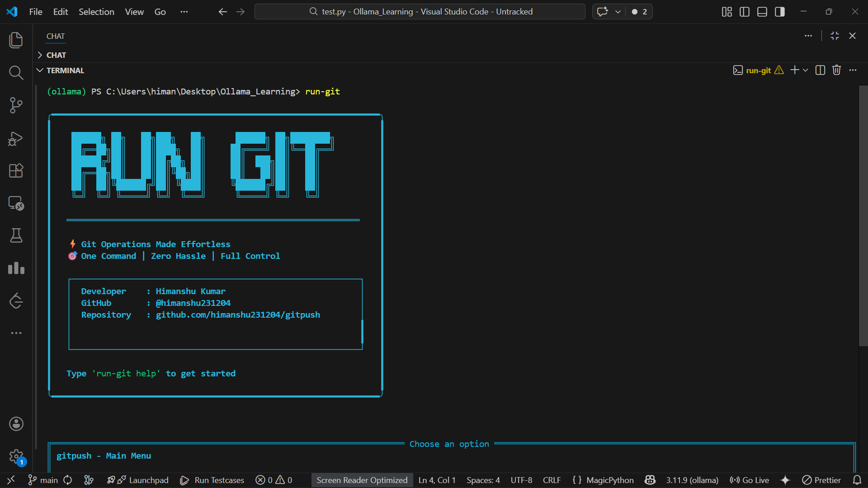Kill the run-git terminal with trash icon

point(836,70)
